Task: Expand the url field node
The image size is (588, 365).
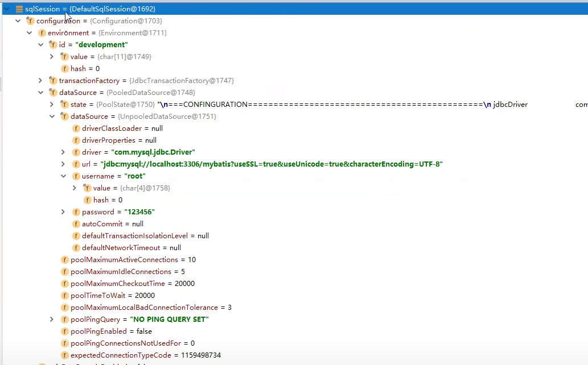Action: point(63,164)
